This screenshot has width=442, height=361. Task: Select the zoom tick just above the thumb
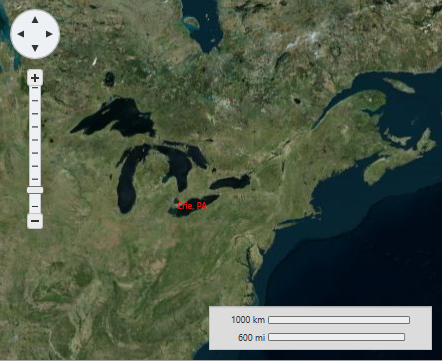(x=35, y=179)
